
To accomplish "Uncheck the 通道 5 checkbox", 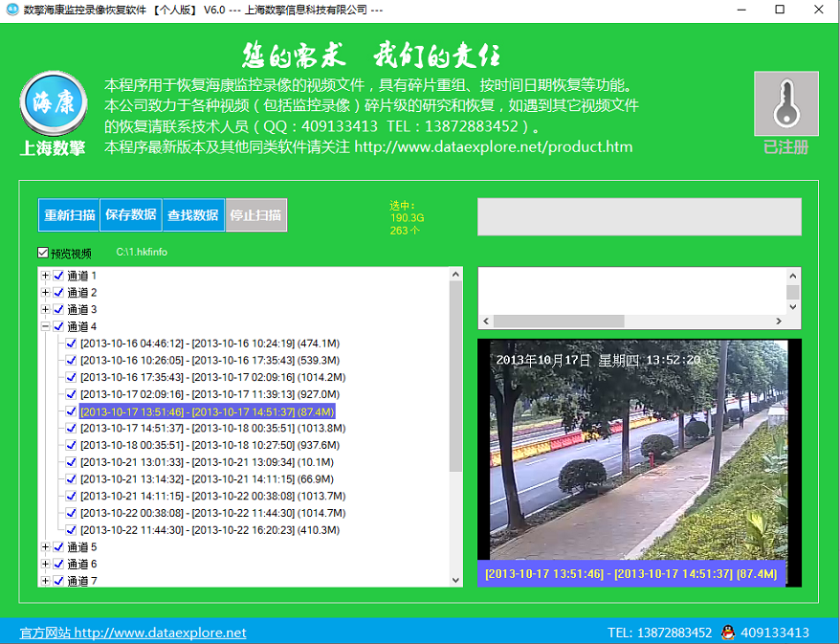I will (59, 547).
